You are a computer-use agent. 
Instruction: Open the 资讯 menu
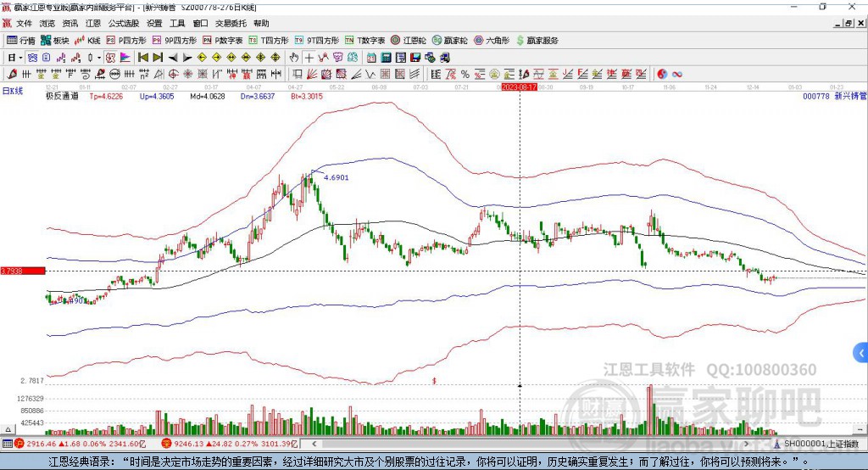point(70,23)
